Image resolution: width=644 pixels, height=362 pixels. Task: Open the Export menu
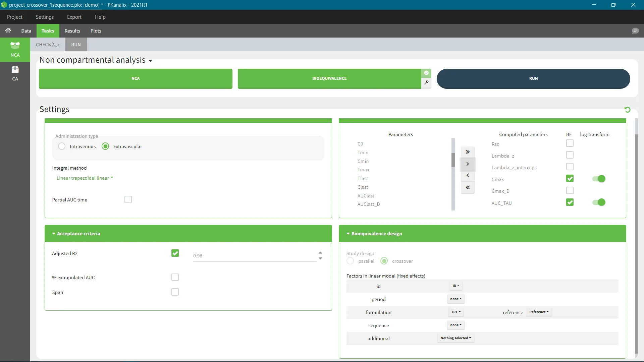click(x=74, y=17)
